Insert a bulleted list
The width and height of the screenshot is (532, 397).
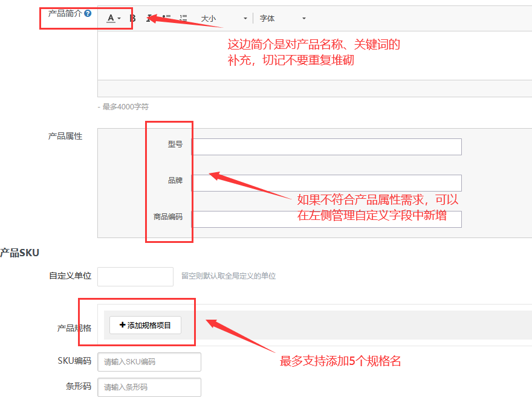(x=167, y=18)
